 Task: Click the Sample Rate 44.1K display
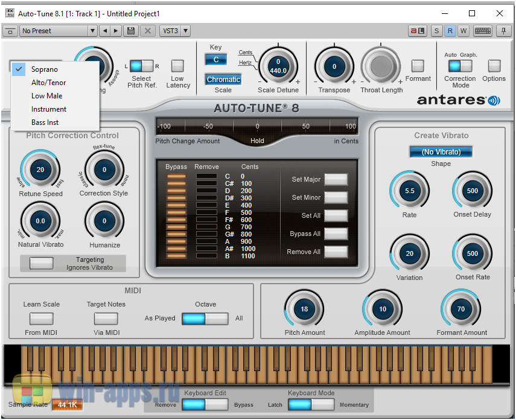[67, 404]
